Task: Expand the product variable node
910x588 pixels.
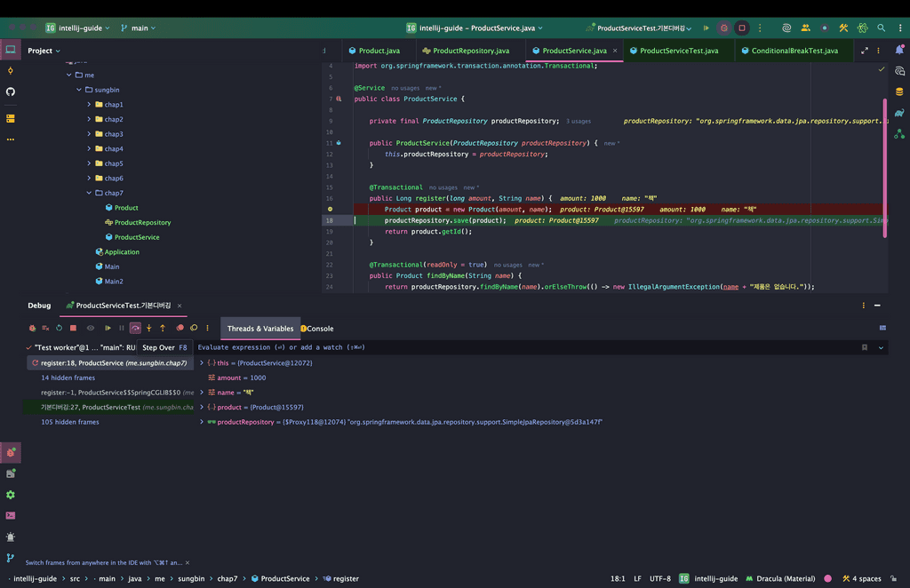Action: [x=202, y=407]
